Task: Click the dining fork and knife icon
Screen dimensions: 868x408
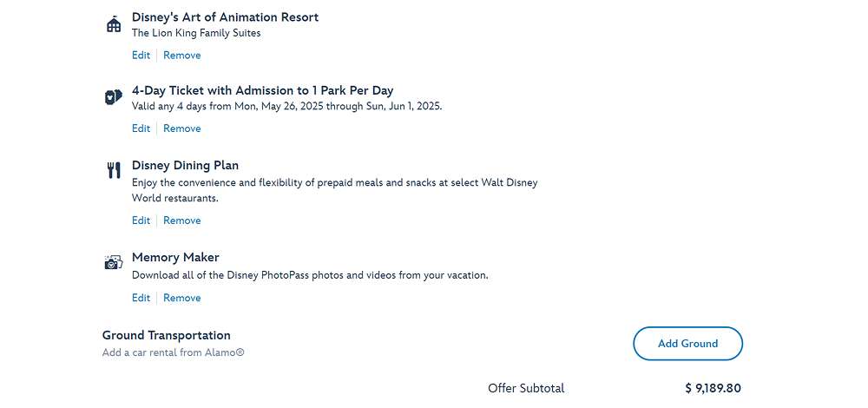Action: pyautogui.click(x=114, y=170)
